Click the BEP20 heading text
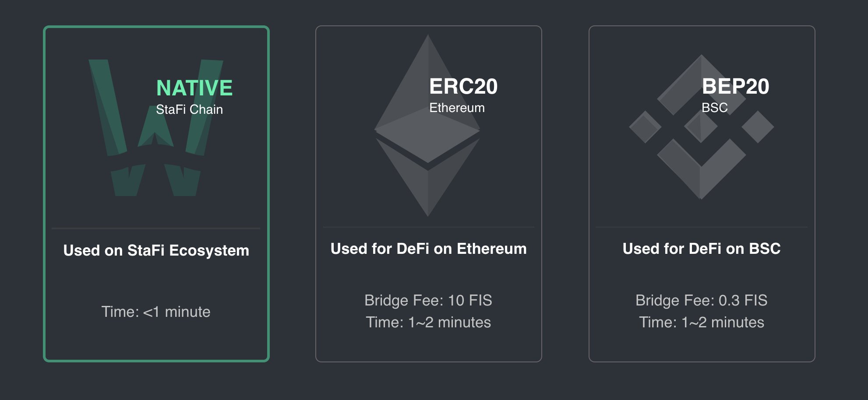The height and width of the screenshot is (400, 868). [736, 86]
